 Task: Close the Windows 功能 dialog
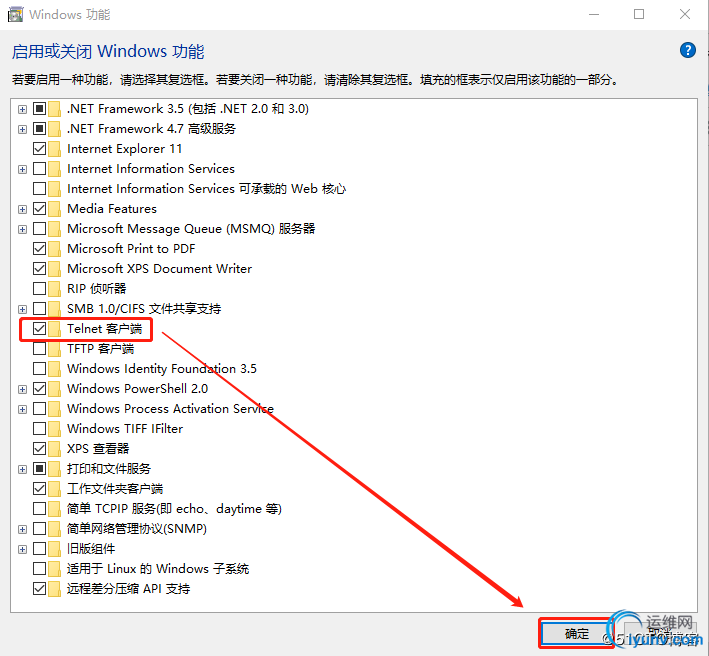point(685,14)
